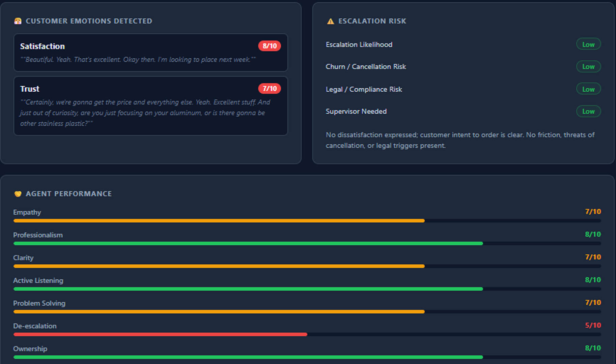
Task: Click the red De-escalation progress bar
Action: point(160,334)
